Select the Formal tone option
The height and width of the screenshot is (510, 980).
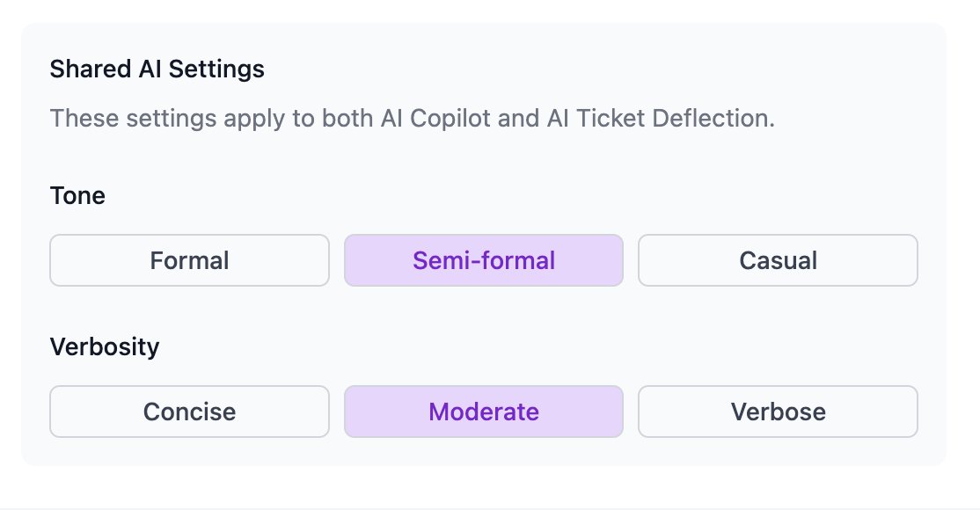(189, 260)
